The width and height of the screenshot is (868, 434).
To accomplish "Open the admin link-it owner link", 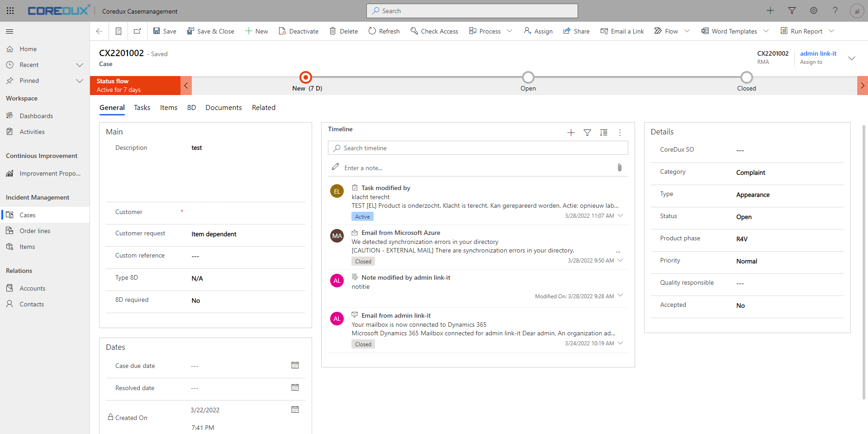I will (x=818, y=53).
